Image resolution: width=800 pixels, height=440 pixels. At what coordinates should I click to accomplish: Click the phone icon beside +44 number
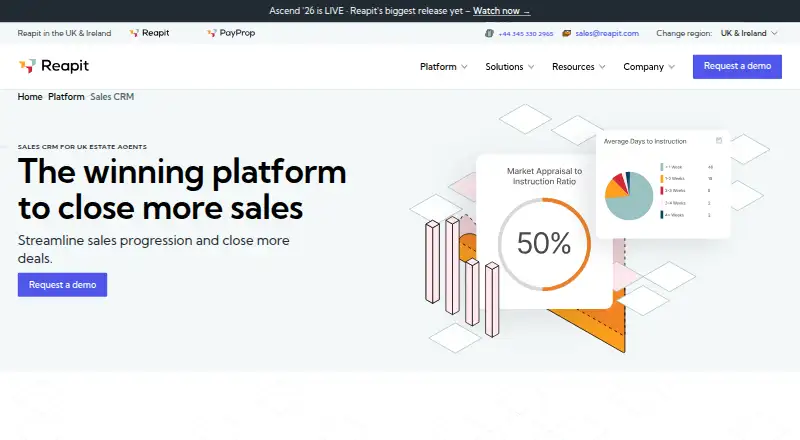point(489,33)
